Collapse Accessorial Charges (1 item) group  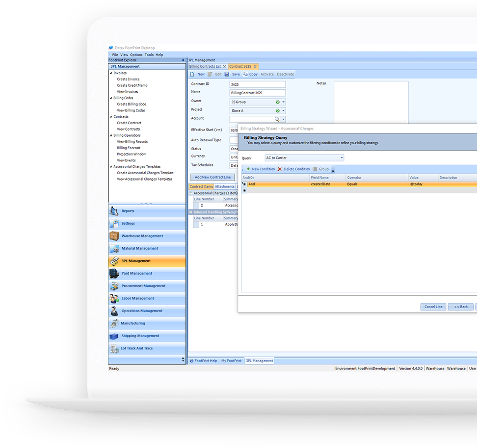tap(191, 193)
